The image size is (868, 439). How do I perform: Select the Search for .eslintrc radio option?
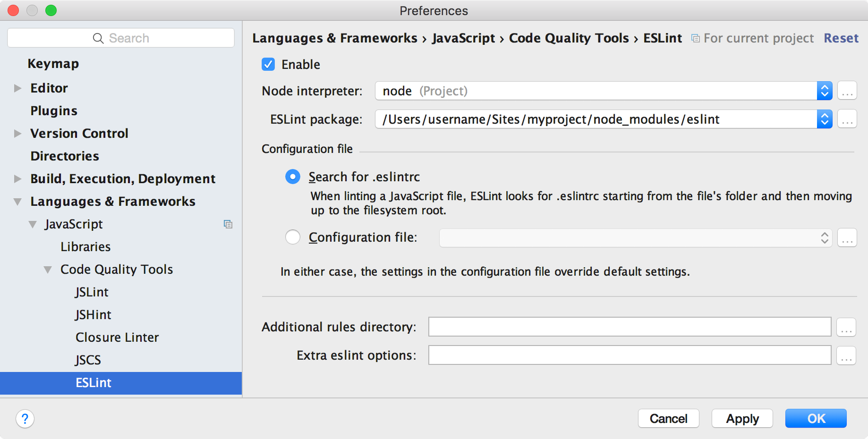[293, 177]
